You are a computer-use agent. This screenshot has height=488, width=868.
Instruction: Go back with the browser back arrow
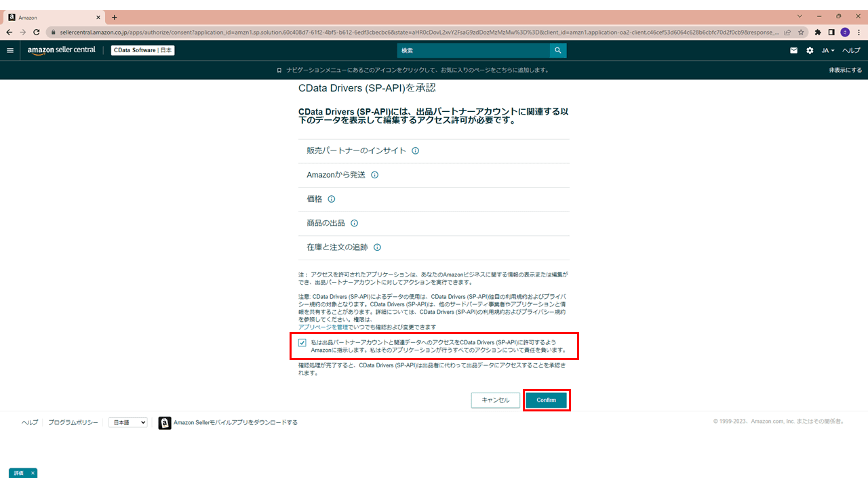(9, 32)
